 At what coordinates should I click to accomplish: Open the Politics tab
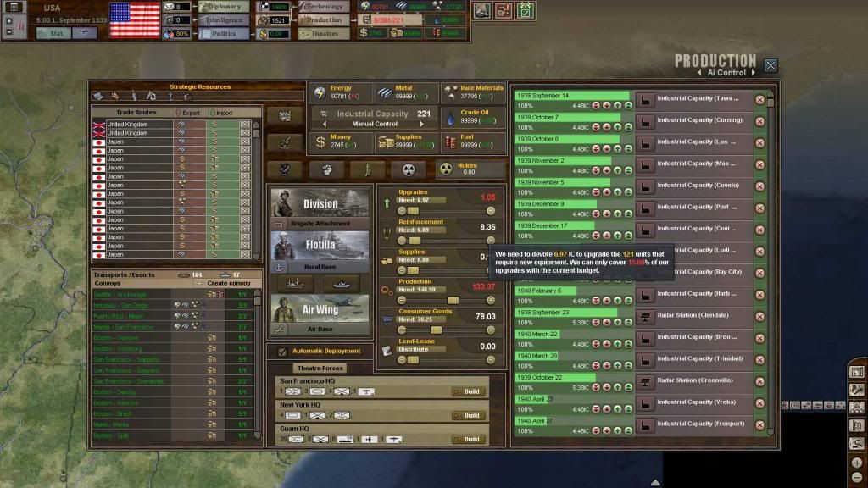(x=224, y=34)
